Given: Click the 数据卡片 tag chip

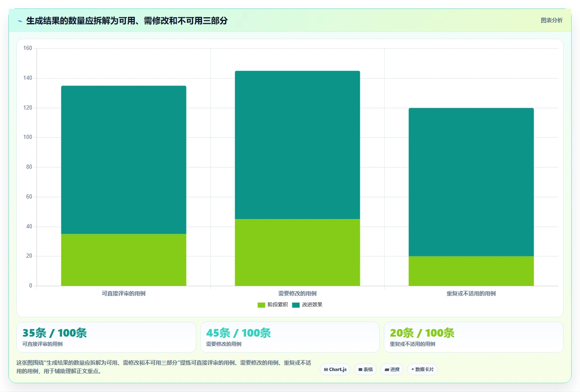Looking at the screenshot, I should pyautogui.click(x=423, y=369).
